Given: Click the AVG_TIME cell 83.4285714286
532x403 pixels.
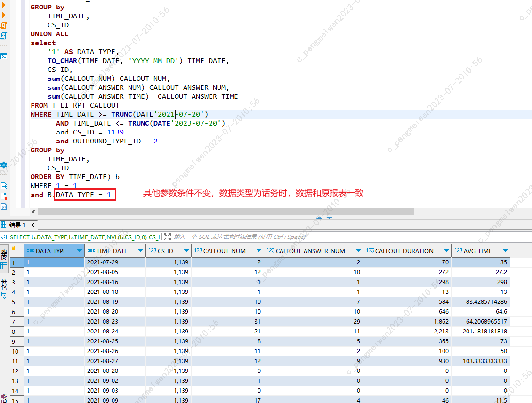Looking at the screenshot, I should (x=481, y=301).
